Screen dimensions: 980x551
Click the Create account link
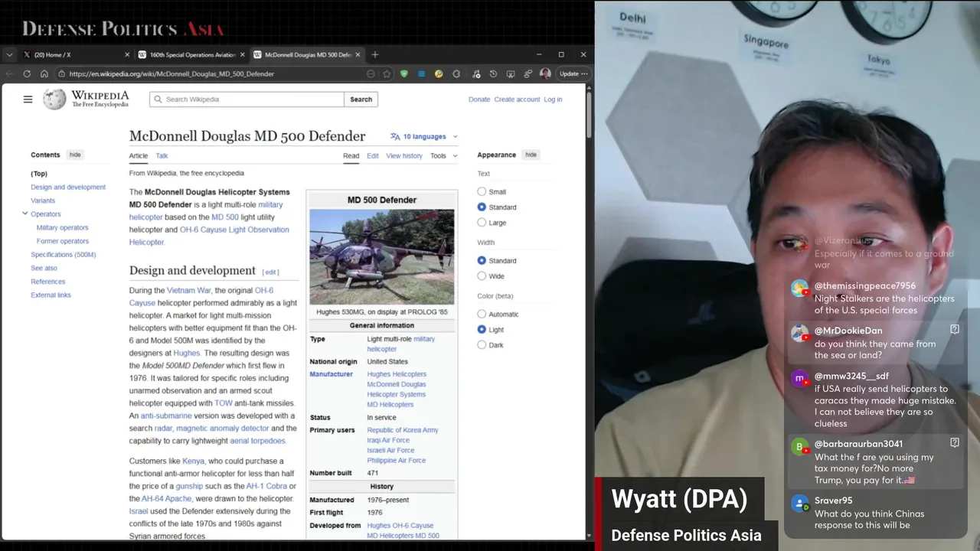pos(517,99)
